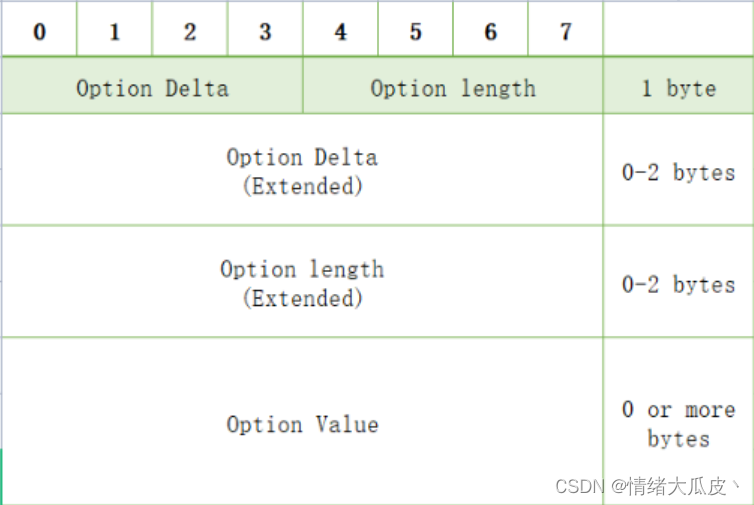Click the green Option length cell
The width and height of the screenshot is (754, 505).
point(453,88)
